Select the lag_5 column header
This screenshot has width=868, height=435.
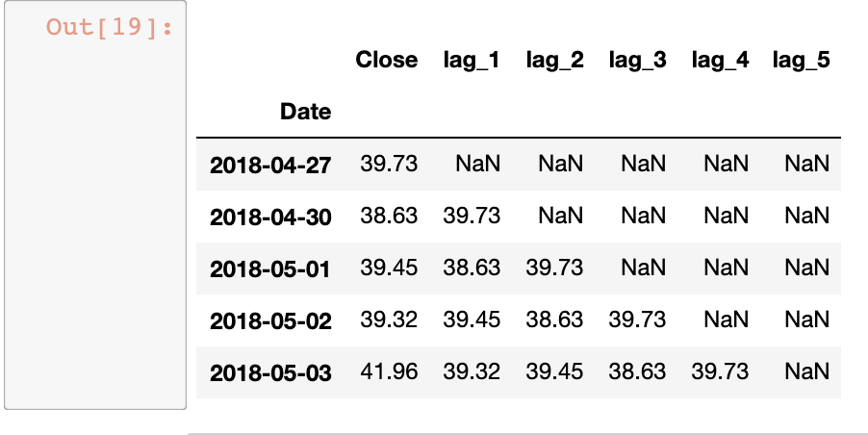pyautogui.click(x=801, y=60)
